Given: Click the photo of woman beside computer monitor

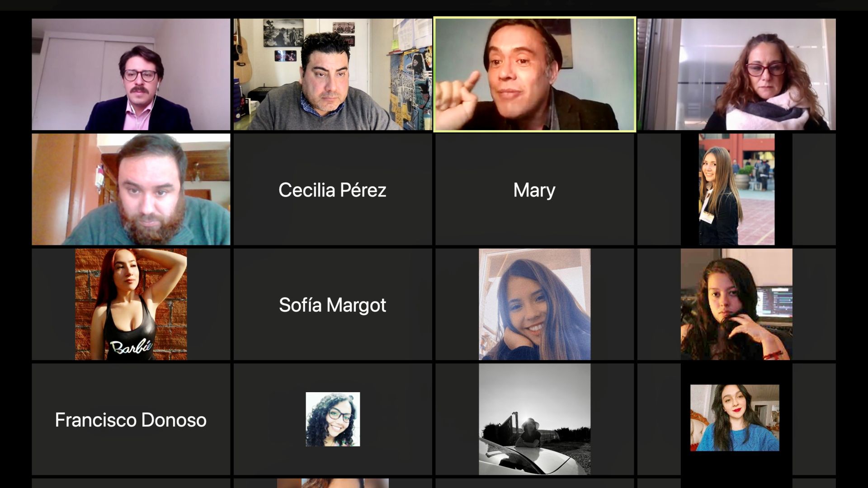Looking at the screenshot, I should coord(736,304).
